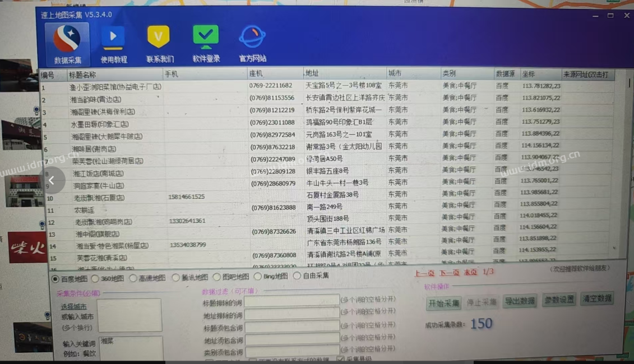Focus the 地址排除的词 input field
This screenshot has width=634, height=364.
click(291, 314)
